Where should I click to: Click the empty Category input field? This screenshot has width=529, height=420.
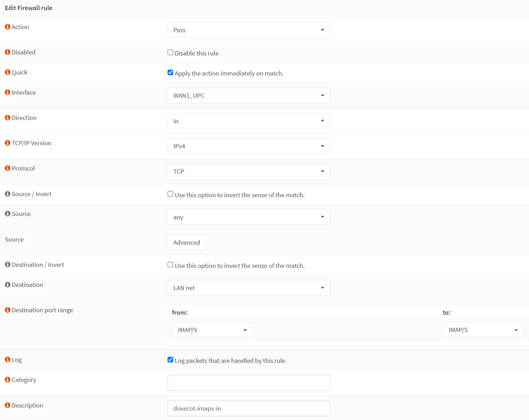(249, 383)
